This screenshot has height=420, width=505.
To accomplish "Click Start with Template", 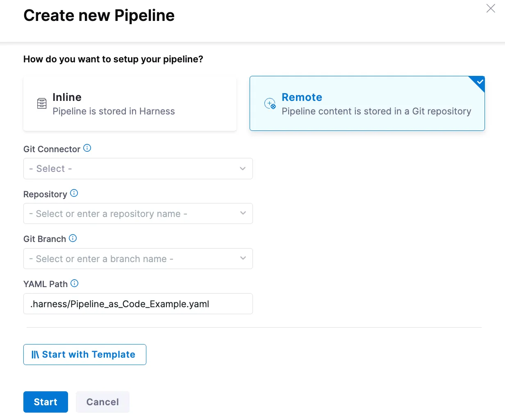I will click(84, 354).
